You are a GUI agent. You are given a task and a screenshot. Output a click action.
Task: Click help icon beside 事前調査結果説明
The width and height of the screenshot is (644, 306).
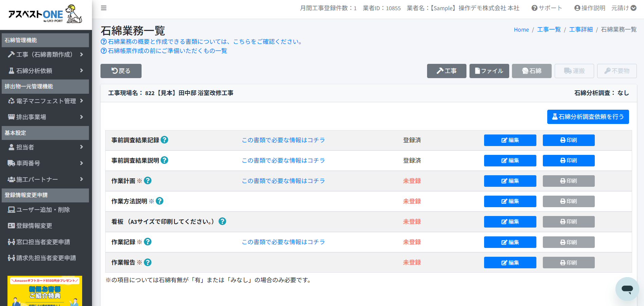(164, 160)
